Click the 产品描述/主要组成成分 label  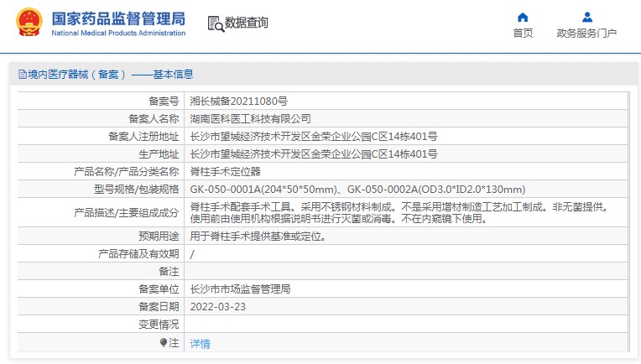point(127,212)
